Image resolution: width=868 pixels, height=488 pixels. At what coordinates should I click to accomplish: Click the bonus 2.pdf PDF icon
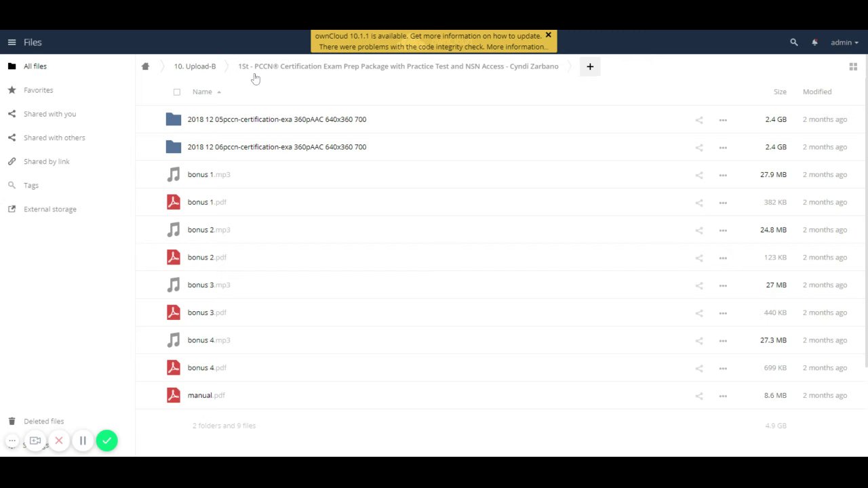point(174,258)
